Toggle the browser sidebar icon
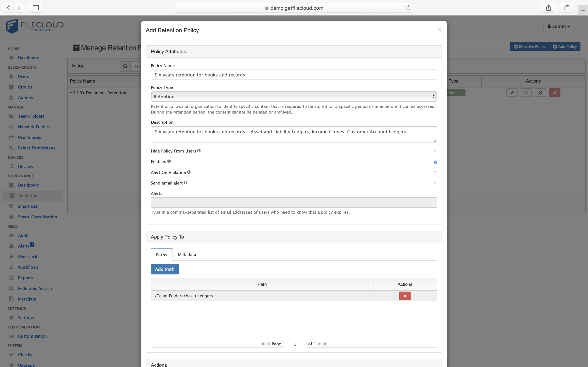 [x=36, y=8]
